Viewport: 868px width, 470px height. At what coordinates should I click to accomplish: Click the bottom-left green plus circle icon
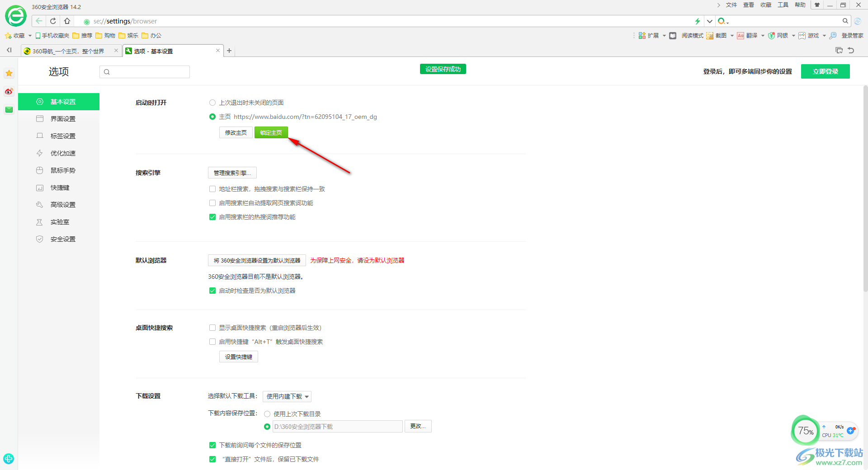click(x=9, y=459)
